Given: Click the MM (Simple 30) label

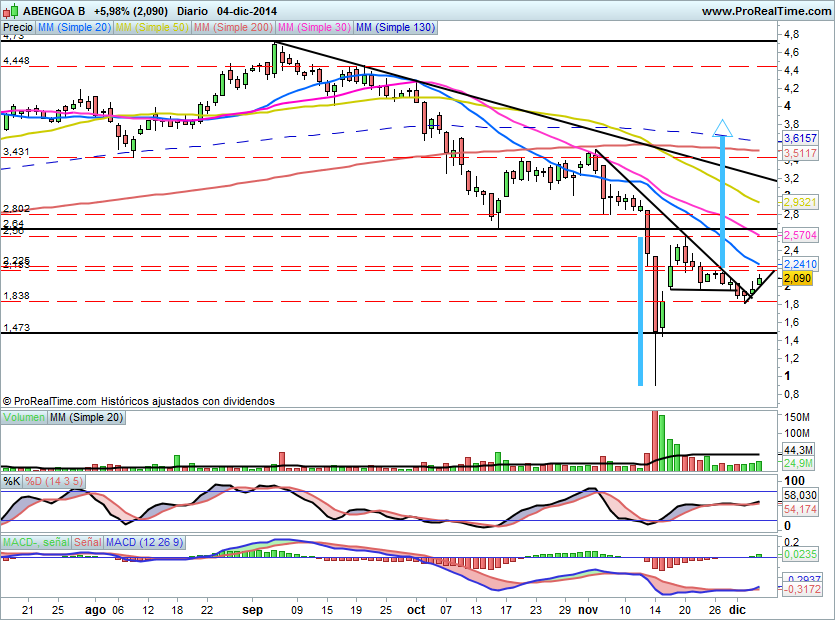Looking at the screenshot, I should click(x=314, y=28).
